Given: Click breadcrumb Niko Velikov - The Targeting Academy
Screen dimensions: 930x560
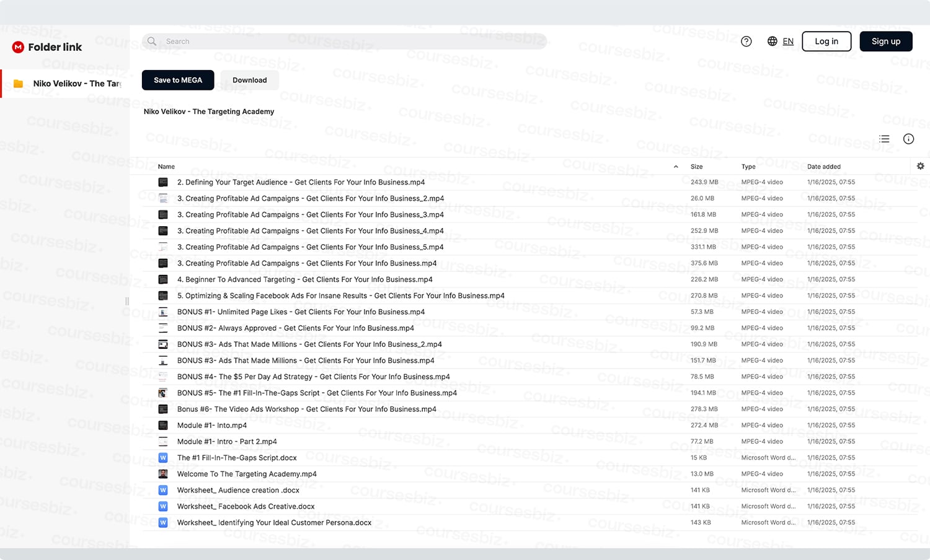Looking at the screenshot, I should point(209,112).
